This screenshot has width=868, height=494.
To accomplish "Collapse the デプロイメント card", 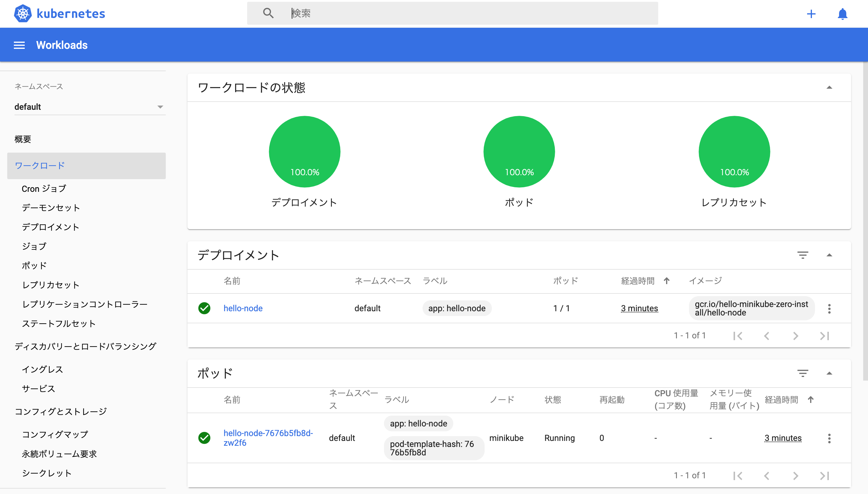I will [x=829, y=255].
